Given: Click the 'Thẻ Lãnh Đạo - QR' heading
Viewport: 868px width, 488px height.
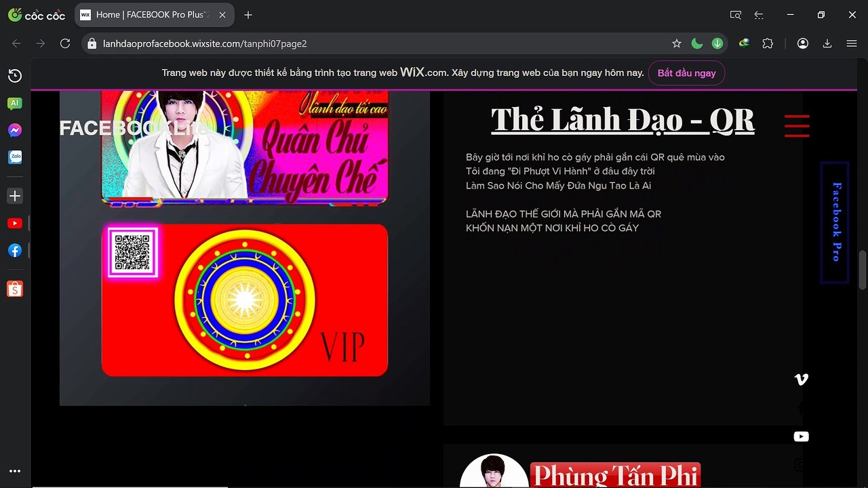Looking at the screenshot, I should point(623,119).
